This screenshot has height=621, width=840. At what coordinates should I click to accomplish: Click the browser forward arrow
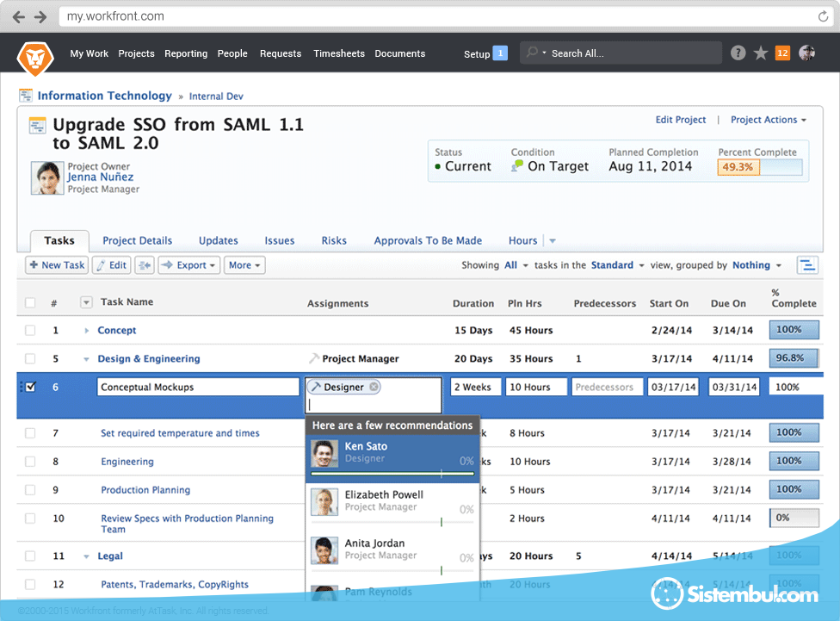click(40, 17)
